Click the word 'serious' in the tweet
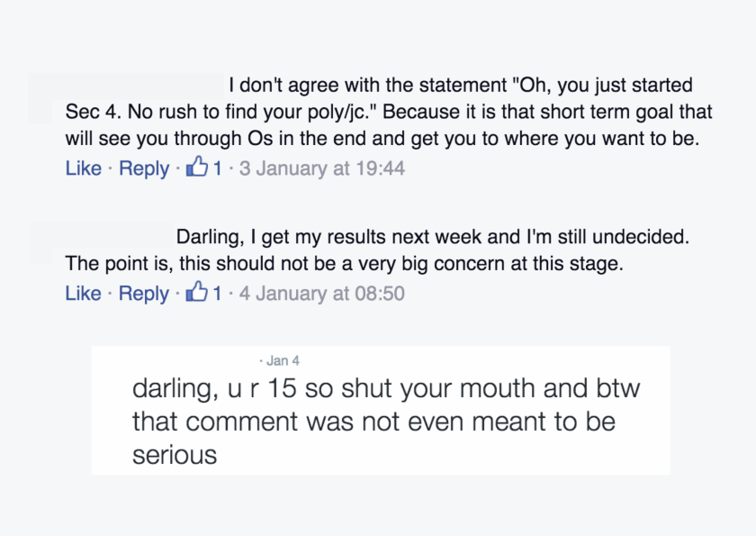756x536 pixels. (x=175, y=455)
